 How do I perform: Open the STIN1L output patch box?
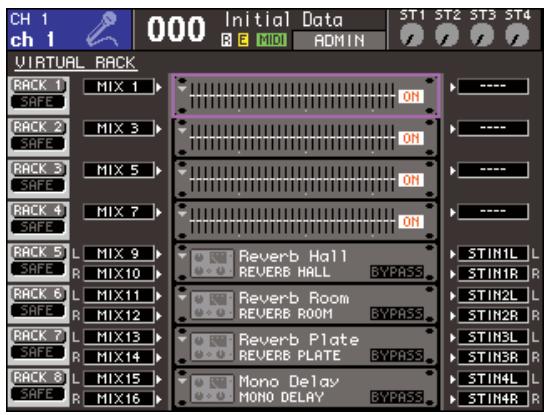[x=493, y=254]
